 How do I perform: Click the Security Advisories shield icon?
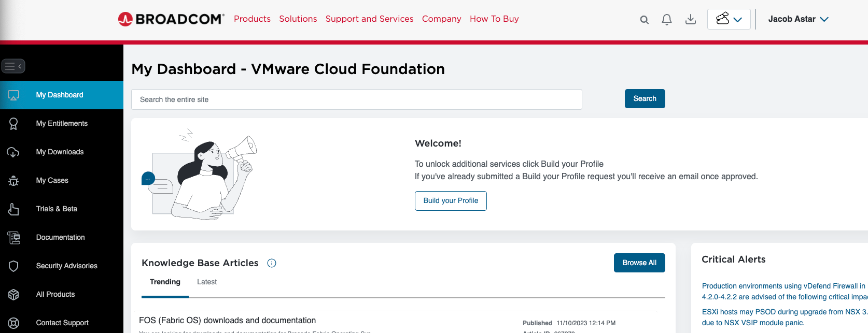click(13, 266)
